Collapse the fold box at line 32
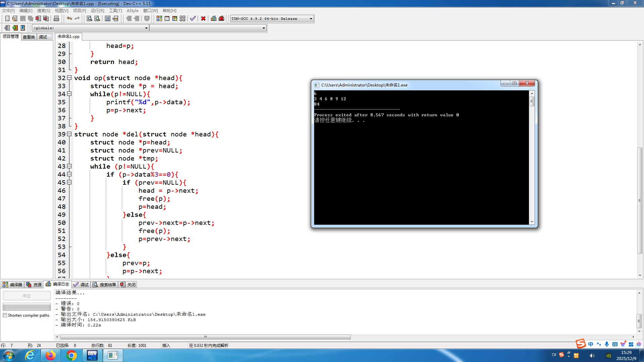 69,78
